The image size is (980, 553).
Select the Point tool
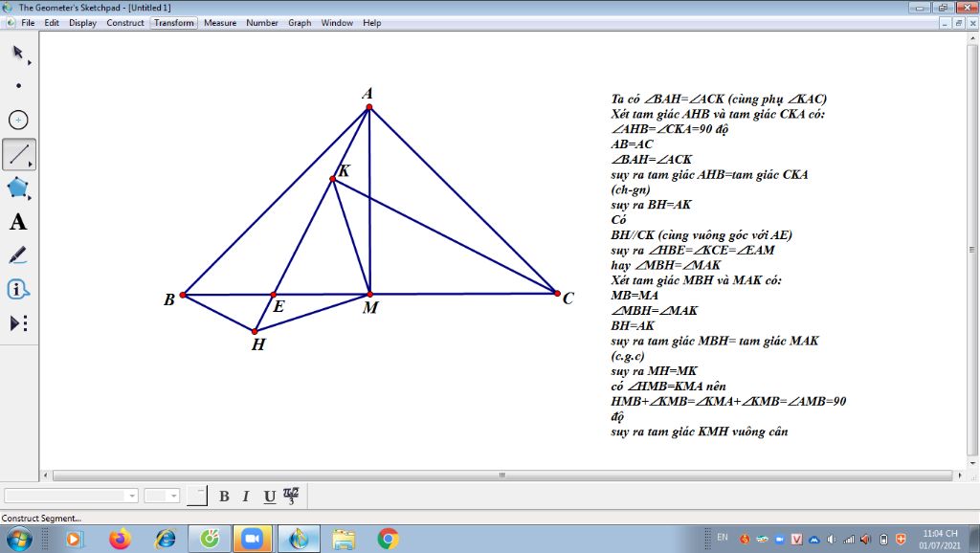(19, 85)
